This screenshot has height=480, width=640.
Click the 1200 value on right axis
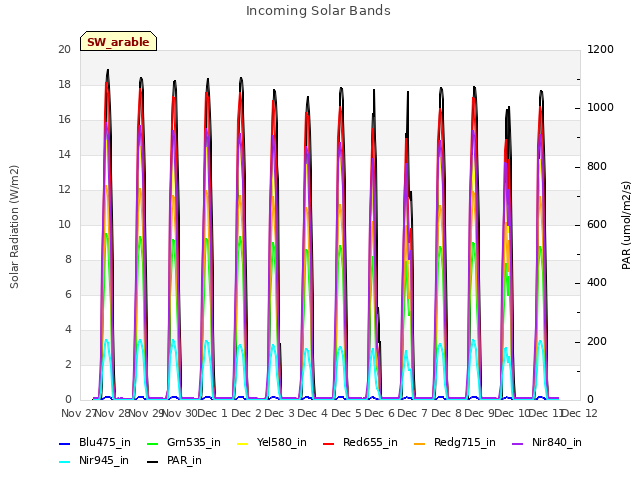(x=600, y=49)
